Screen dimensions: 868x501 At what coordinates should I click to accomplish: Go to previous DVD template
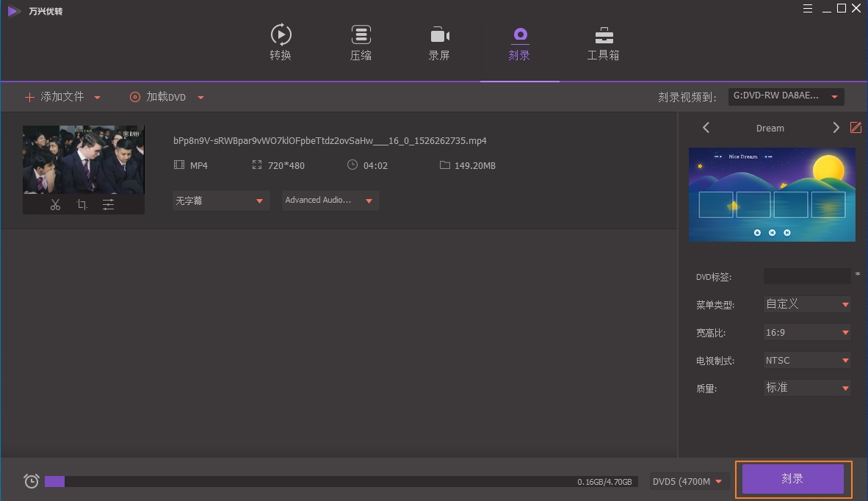(x=706, y=128)
